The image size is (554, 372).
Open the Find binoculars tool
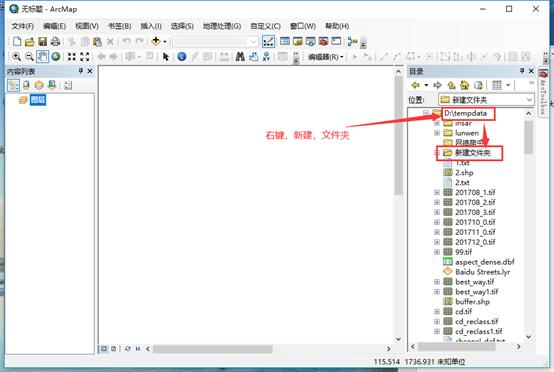click(240, 57)
